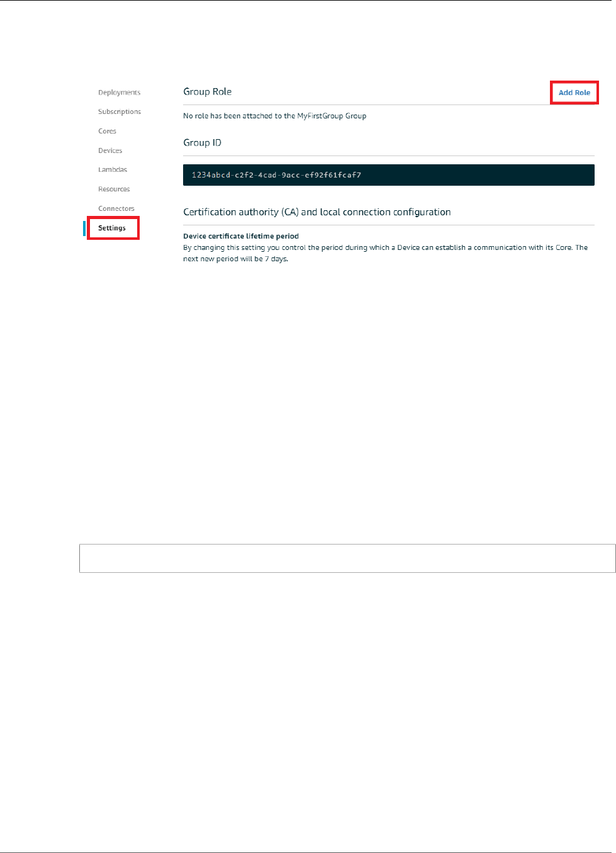Click the blue active indicator beside Settings

pos(84,228)
